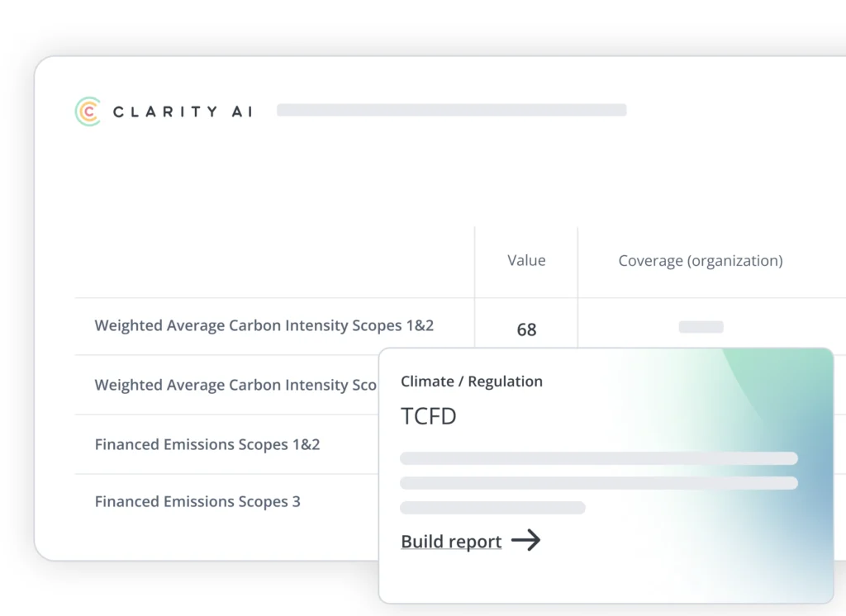Click the Climate / Regulation category label

472,381
